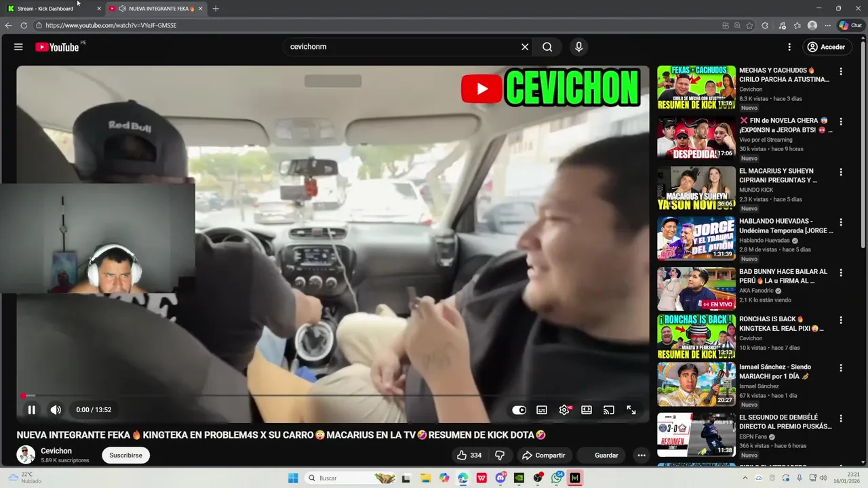The width and height of the screenshot is (868, 488).
Task: Go back in browser history
Action: click(x=8, y=25)
